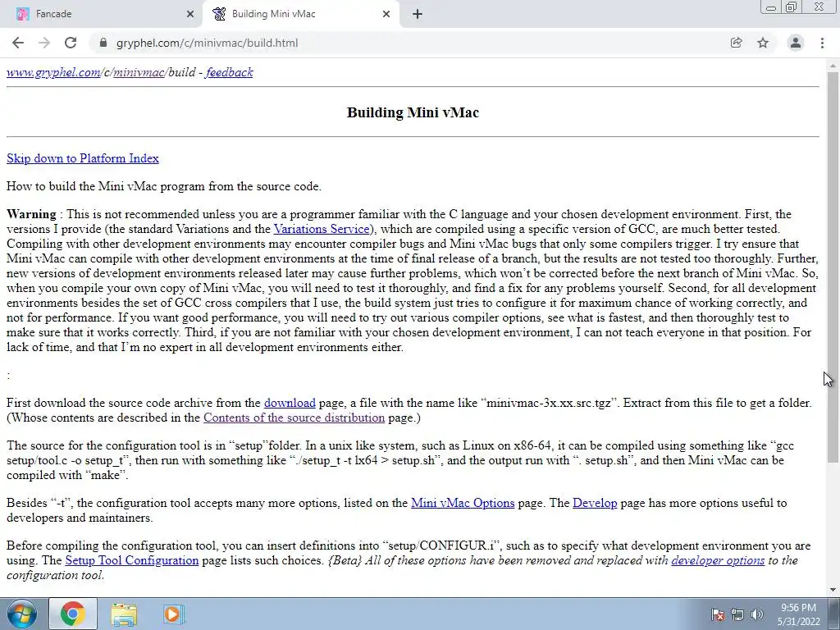Click the volume speaker tray icon
This screenshot has height=630, width=840.
[x=757, y=614]
